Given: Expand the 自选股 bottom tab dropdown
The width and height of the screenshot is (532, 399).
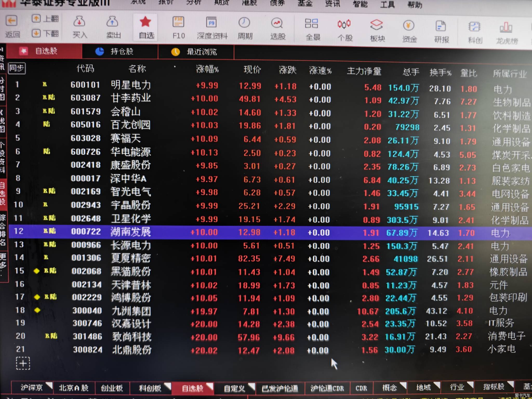Looking at the screenshot, I should pyautogui.click(x=210, y=386).
